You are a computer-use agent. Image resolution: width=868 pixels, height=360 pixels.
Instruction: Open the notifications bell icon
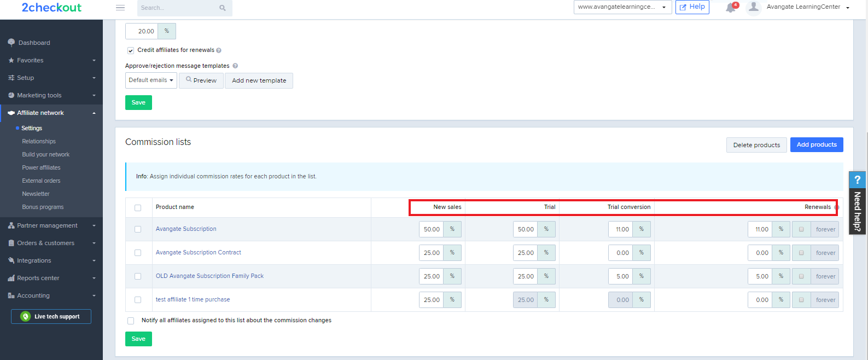(731, 8)
